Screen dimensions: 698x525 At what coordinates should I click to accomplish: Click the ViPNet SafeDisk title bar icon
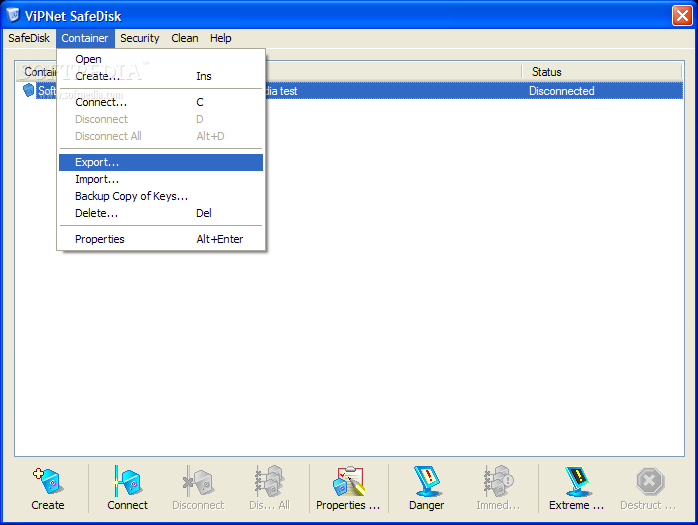(x=13, y=15)
